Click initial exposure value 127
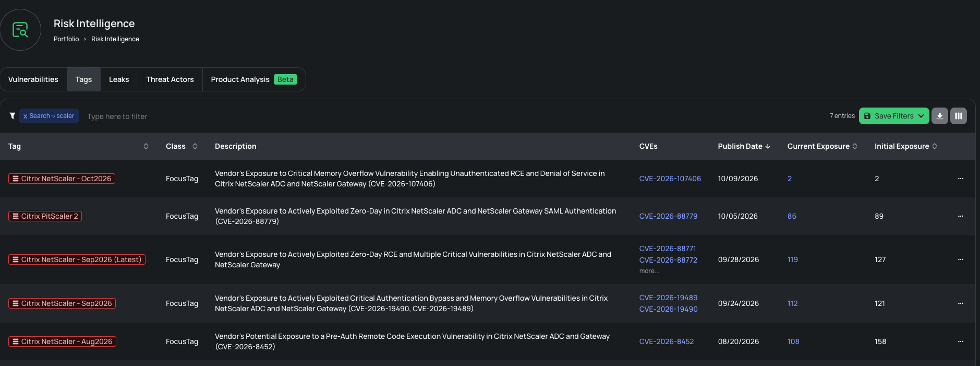Screen dimensions: 980x366 [880, 259]
